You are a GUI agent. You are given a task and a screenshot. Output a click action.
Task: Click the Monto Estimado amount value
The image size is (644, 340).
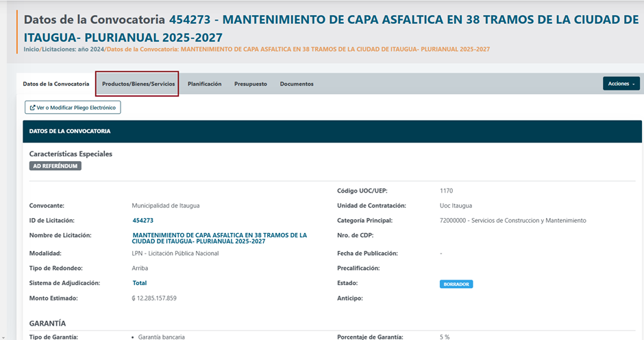pyautogui.click(x=154, y=298)
